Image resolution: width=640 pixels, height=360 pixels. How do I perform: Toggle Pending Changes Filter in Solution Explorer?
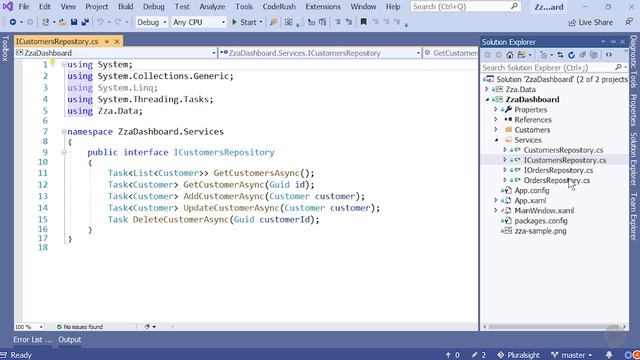544,55
